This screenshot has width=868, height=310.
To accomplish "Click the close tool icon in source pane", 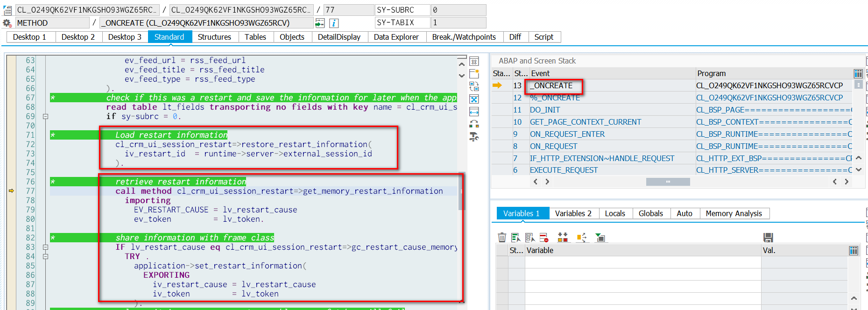I will 474,62.
